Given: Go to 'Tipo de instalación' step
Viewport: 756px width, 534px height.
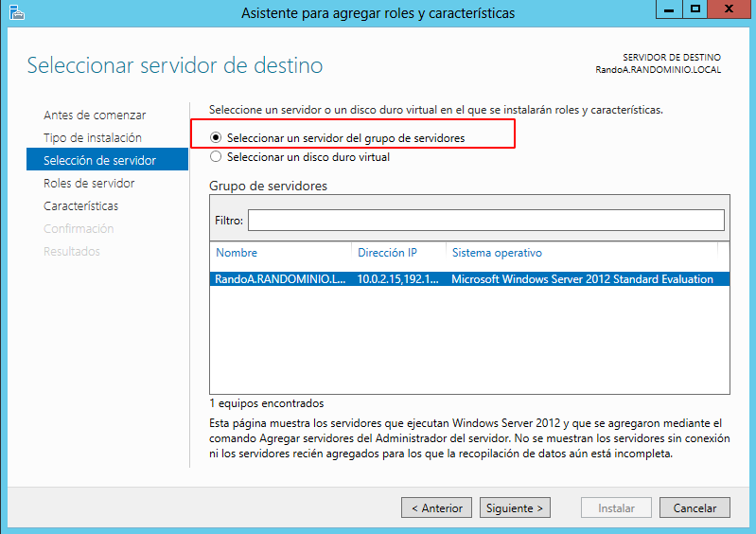Looking at the screenshot, I should pyautogui.click(x=93, y=137).
